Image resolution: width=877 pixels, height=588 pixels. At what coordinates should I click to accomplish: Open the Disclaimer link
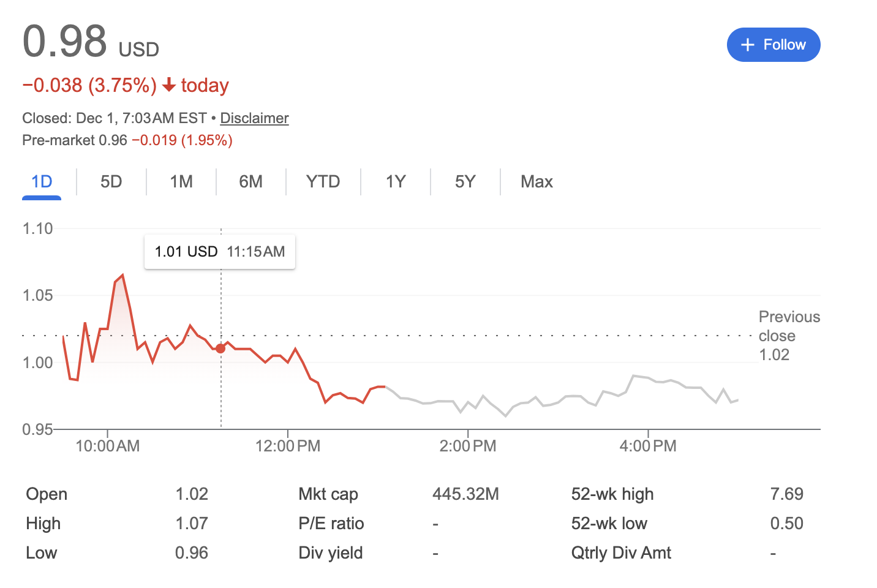click(x=254, y=118)
